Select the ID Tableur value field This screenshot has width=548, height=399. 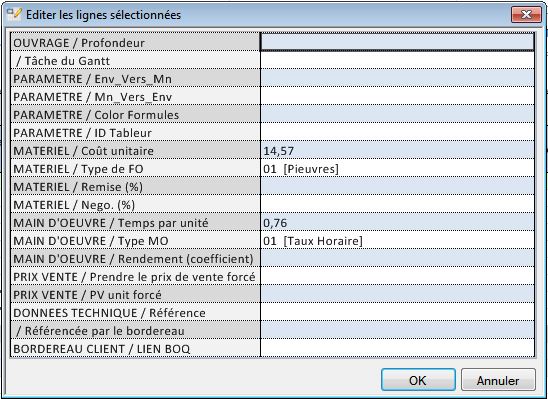(x=397, y=132)
